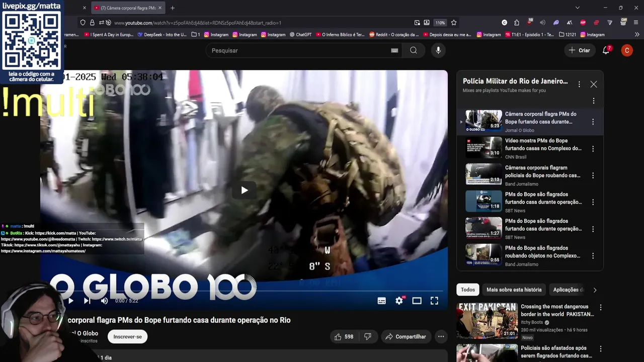Mute the video using the volume icon
The height and width of the screenshot is (362, 644).
(x=104, y=301)
